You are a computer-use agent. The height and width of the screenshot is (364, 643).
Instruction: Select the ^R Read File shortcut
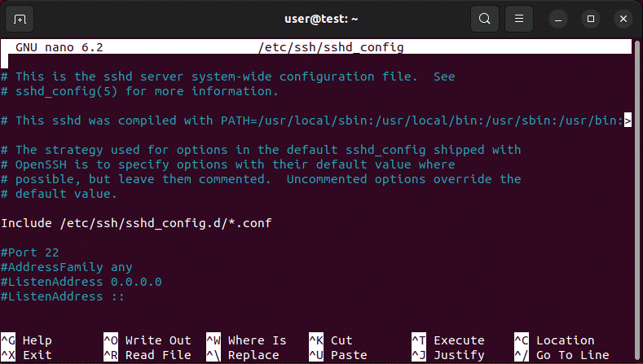tap(147, 355)
